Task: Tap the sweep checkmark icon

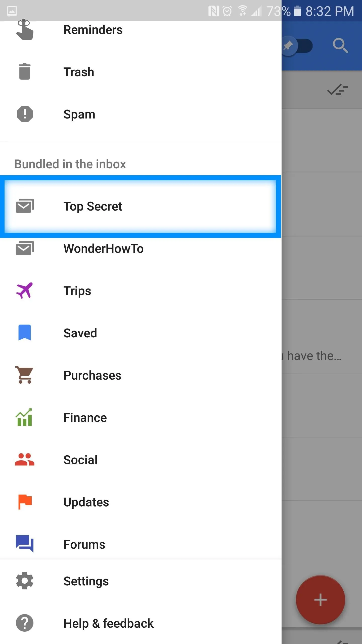Action: point(337,90)
